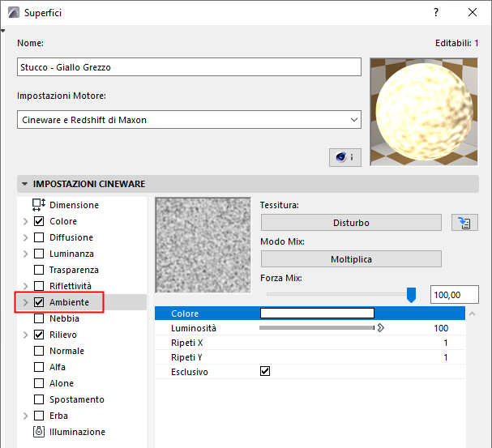Click the Ripeti Y value

click(x=446, y=357)
